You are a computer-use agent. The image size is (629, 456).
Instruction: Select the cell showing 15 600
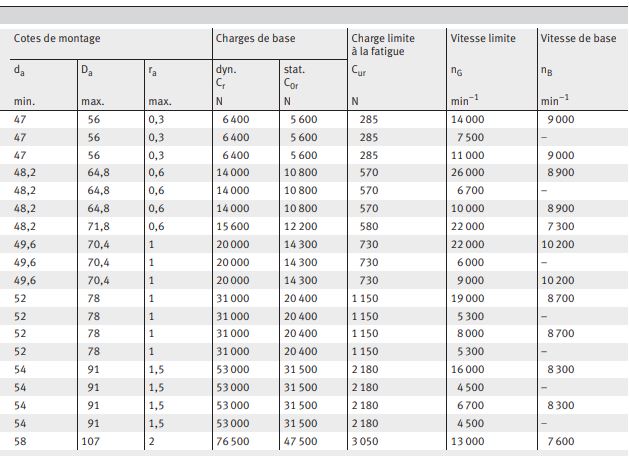tap(233, 227)
